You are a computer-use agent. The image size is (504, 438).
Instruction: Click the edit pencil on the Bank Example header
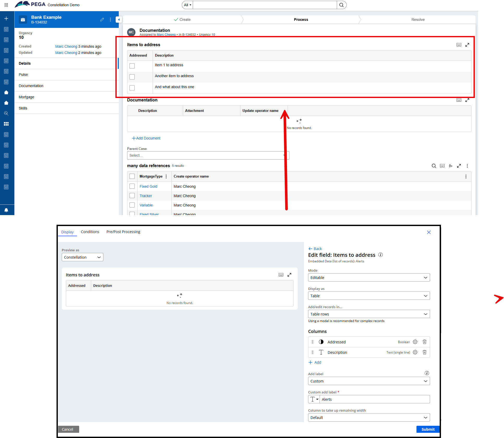click(102, 20)
